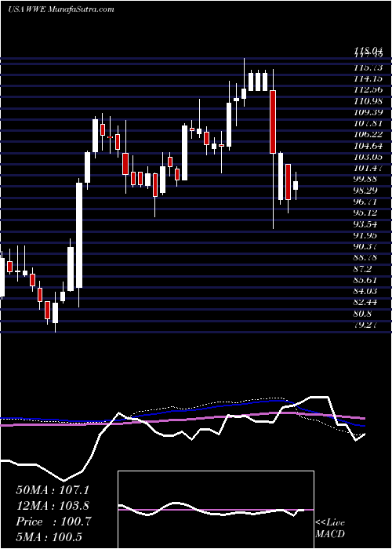Click the 79.27 price axis label
This screenshot has height=549, width=392.
pos(367,325)
